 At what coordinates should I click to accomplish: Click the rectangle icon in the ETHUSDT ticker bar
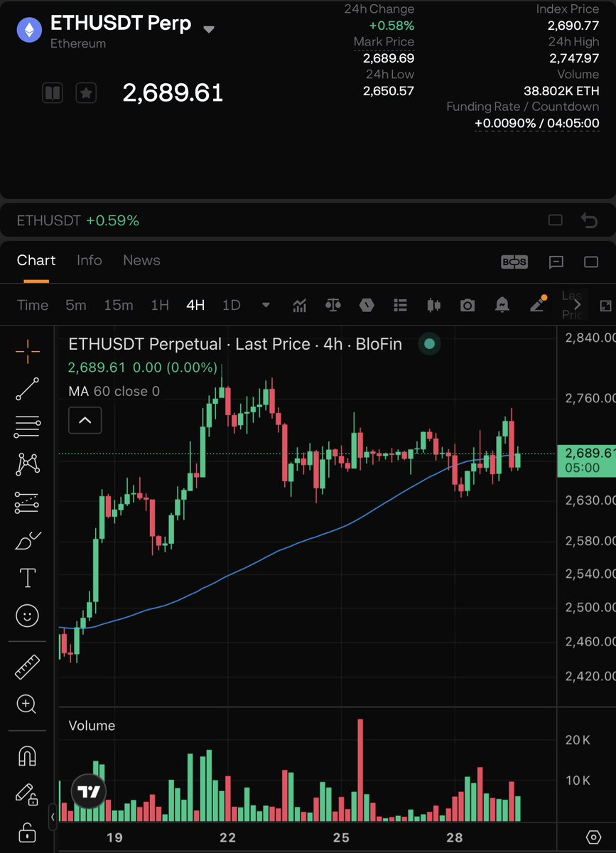click(x=556, y=220)
